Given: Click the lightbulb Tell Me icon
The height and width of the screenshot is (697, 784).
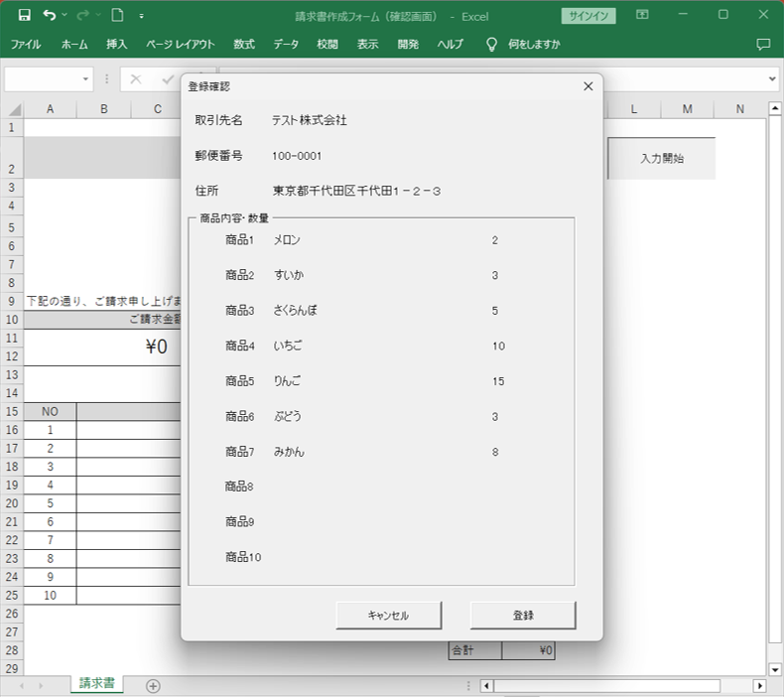Looking at the screenshot, I should tap(490, 45).
